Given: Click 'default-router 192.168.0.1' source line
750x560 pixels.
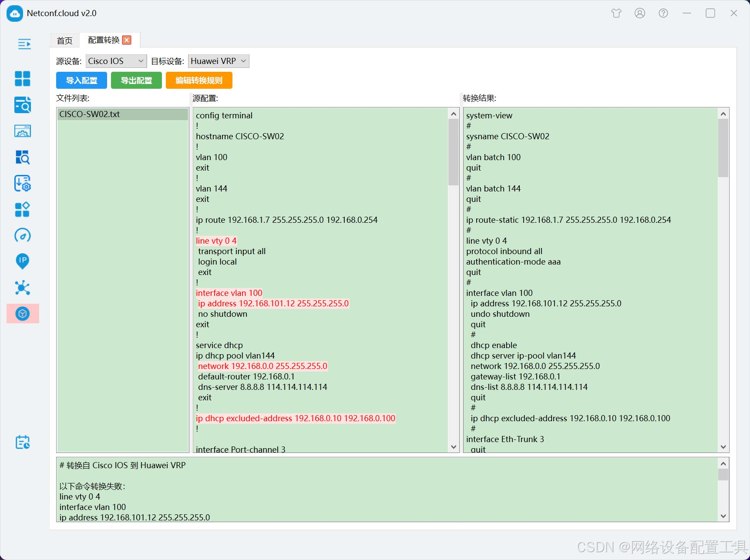Looking at the screenshot, I should click(x=246, y=376).
